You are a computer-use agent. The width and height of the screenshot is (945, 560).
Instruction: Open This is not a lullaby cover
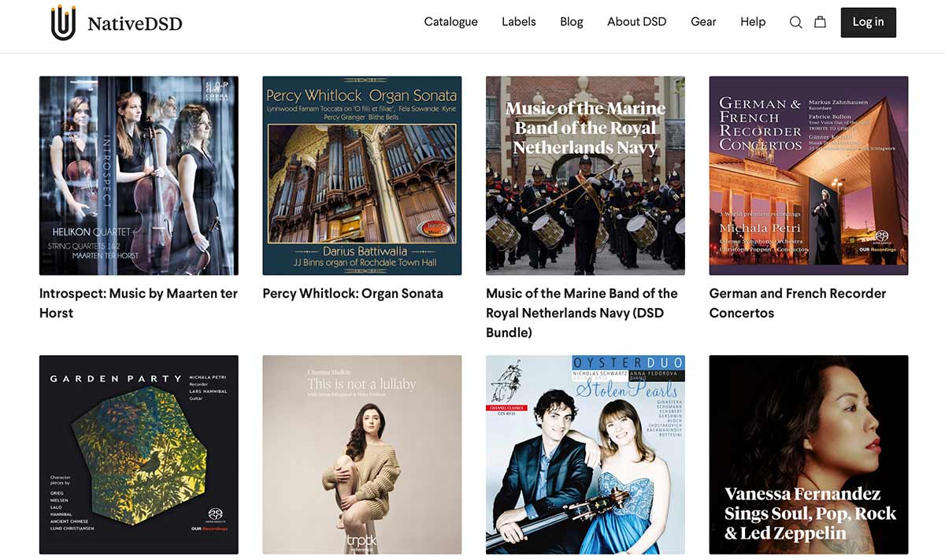361,454
